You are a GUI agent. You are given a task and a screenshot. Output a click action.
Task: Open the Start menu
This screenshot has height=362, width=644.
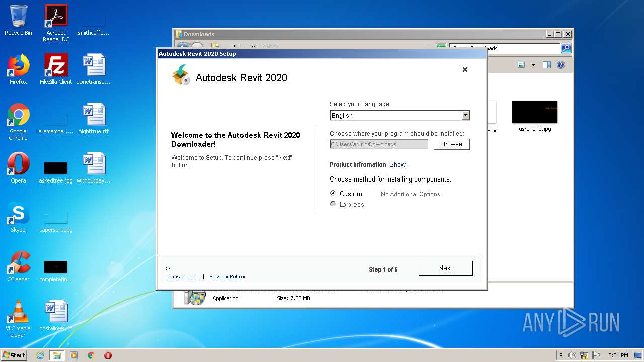pyautogui.click(x=14, y=355)
